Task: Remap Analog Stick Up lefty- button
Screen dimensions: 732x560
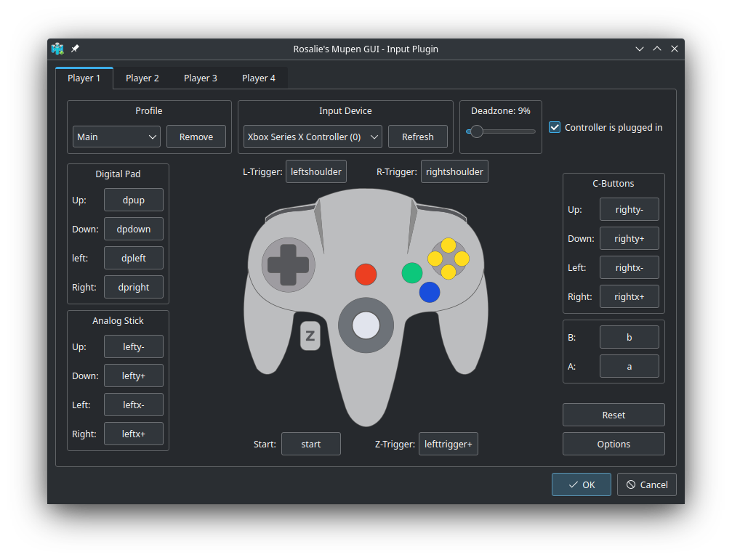Action: coord(134,346)
